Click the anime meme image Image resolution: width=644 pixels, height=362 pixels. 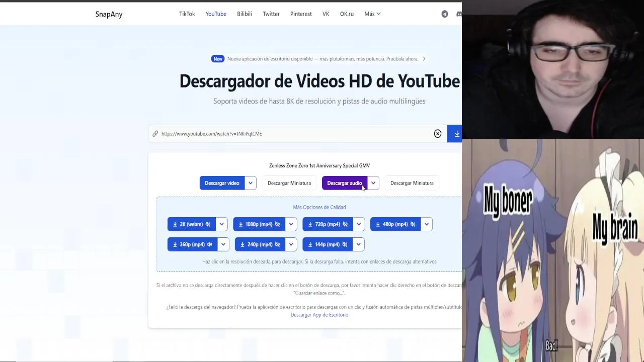click(553, 250)
